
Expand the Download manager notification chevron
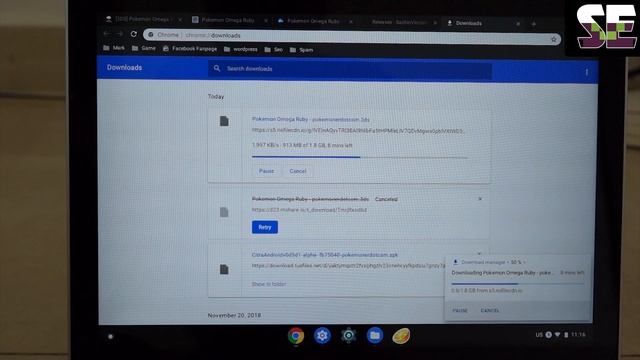[x=524, y=262]
